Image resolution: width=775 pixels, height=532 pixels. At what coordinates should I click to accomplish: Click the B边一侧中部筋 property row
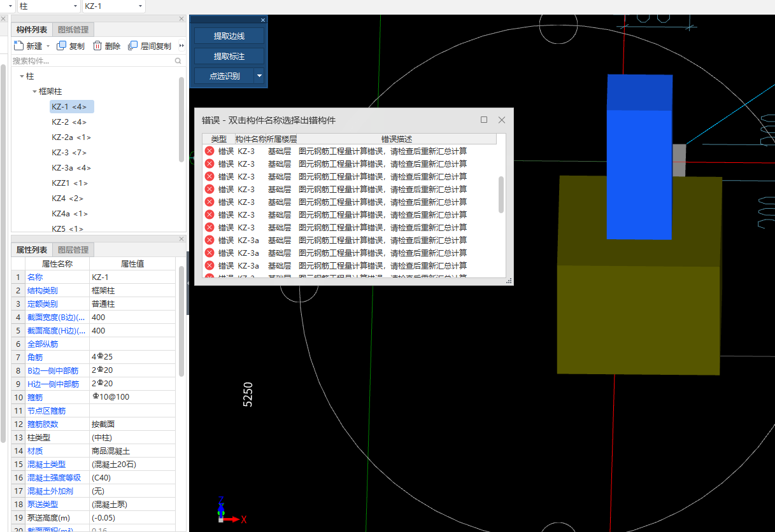[x=94, y=370]
